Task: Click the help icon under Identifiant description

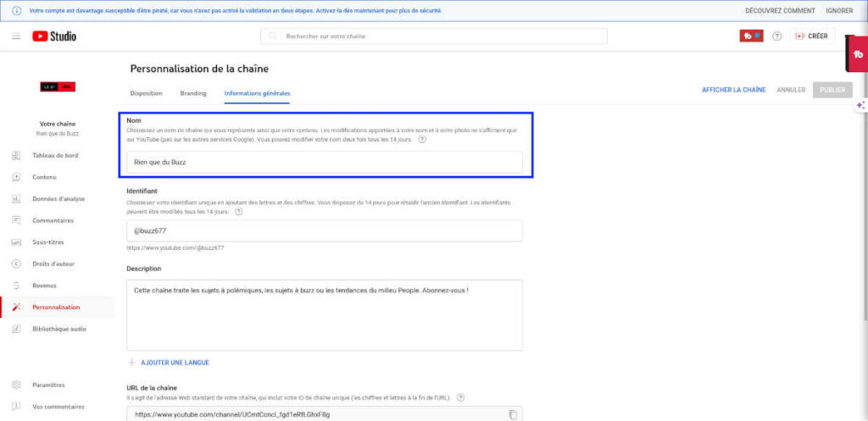Action: [238, 212]
